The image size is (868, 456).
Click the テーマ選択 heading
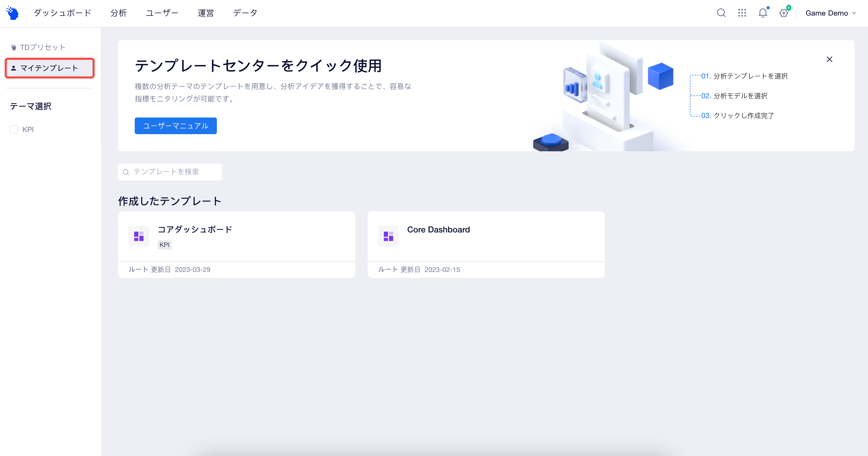pos(31,106)
